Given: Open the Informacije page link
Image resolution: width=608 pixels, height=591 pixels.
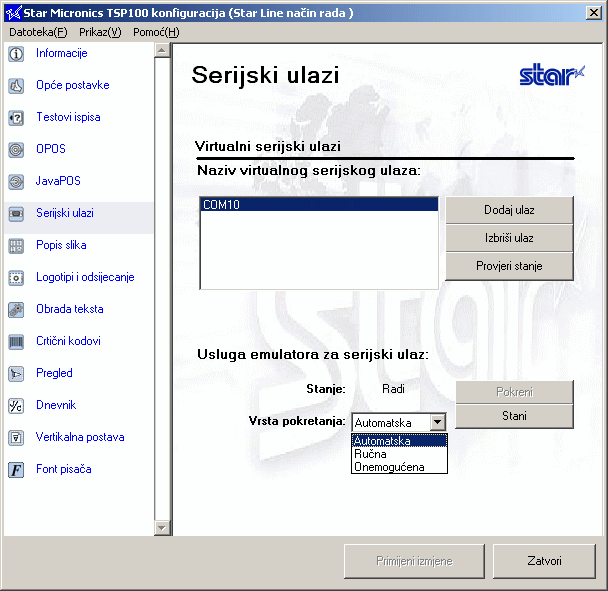Looking at the screenshot, I should [x=62, y=53].
